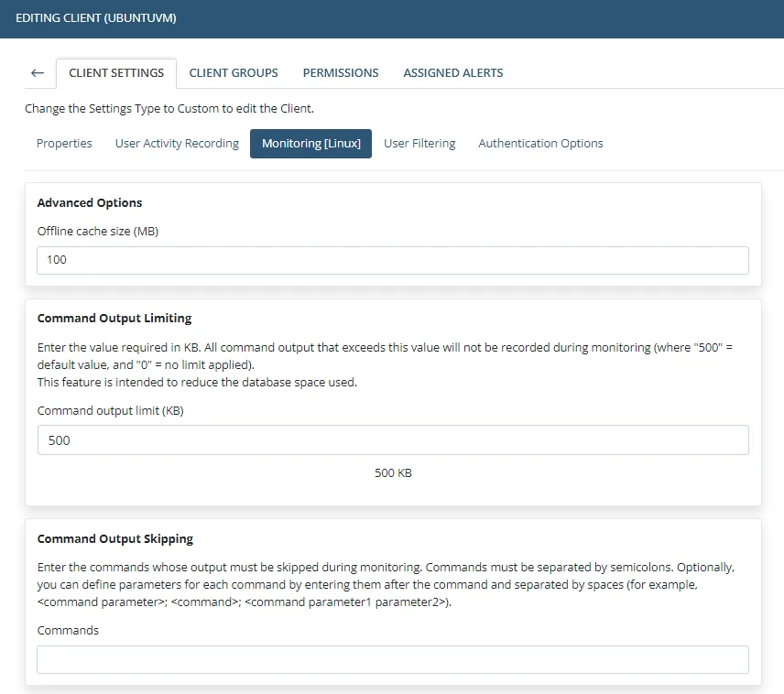
Task: Go to the Assigned Alerts tab
Action: 453,73
